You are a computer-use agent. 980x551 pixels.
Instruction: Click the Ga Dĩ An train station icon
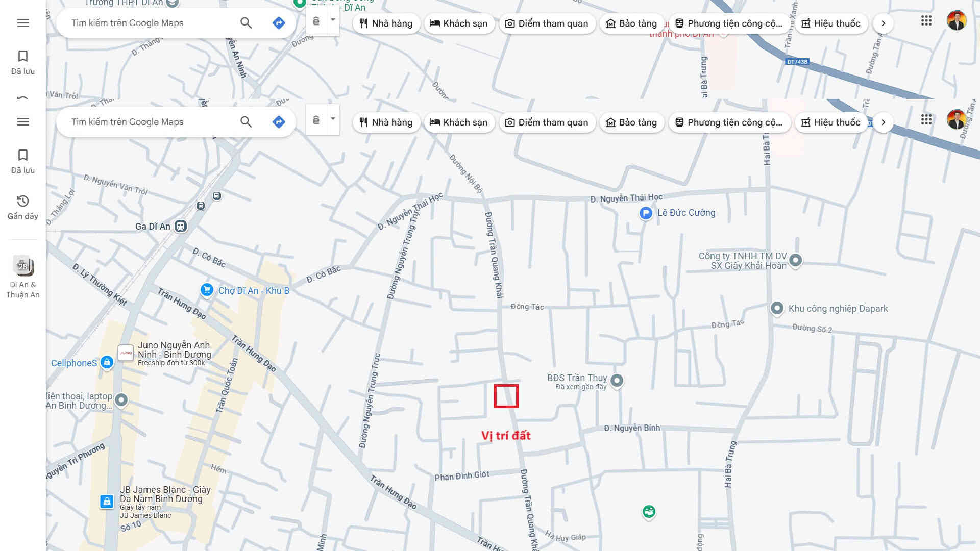coord(180,227)
